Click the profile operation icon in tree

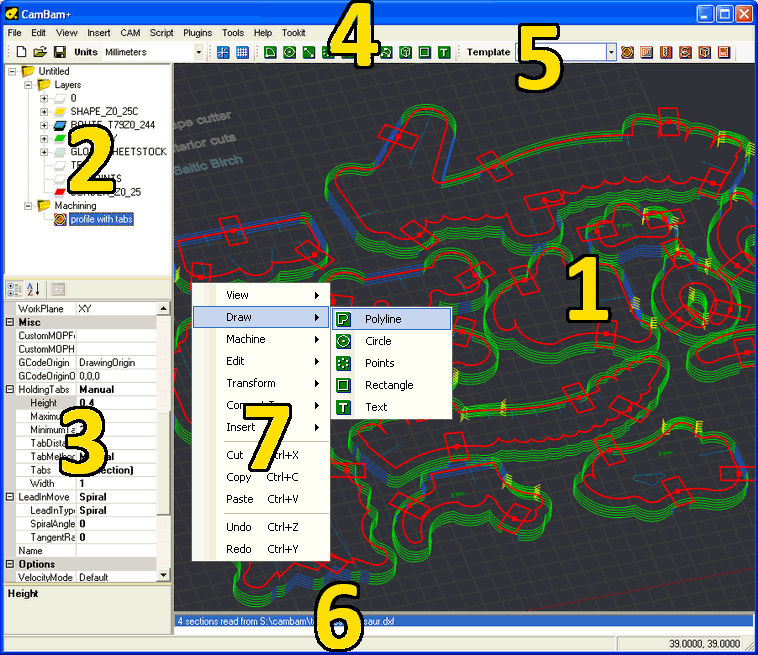point(60,219)
